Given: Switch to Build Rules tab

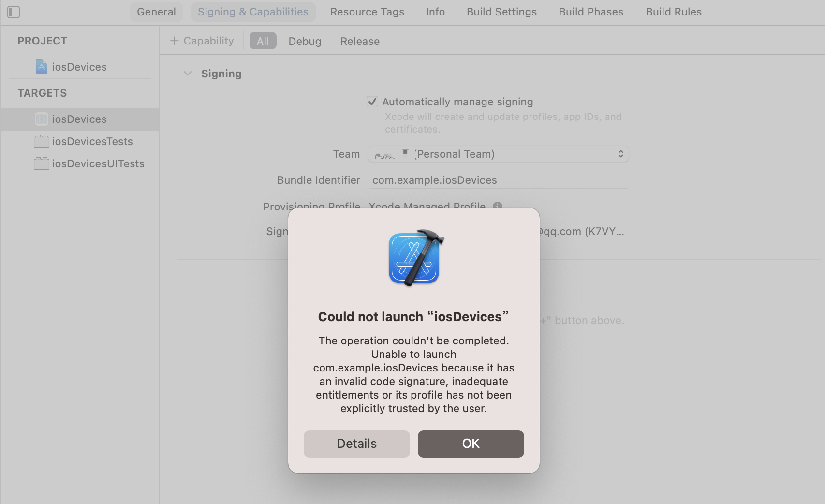Looking at the screenshot, I should pyautogui.click(x=674, y=12).
